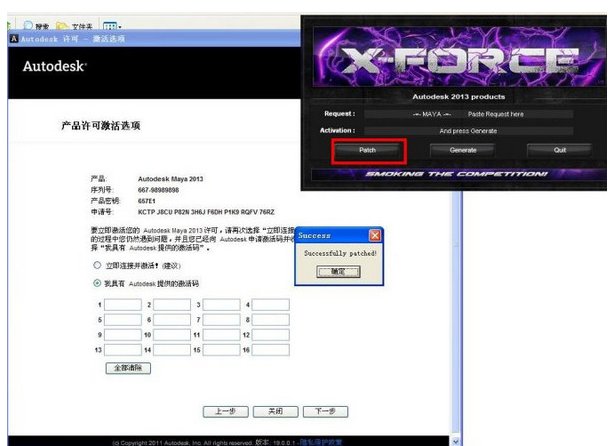The image size is (613, 446).
Task: Click the Activation field in X-Force
Action: coord(468,131)
